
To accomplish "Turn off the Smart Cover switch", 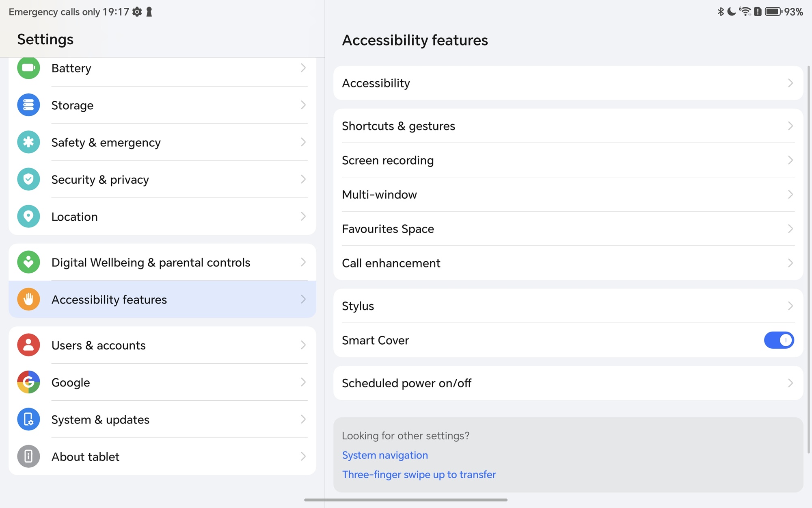I will (x=779, y=340).
